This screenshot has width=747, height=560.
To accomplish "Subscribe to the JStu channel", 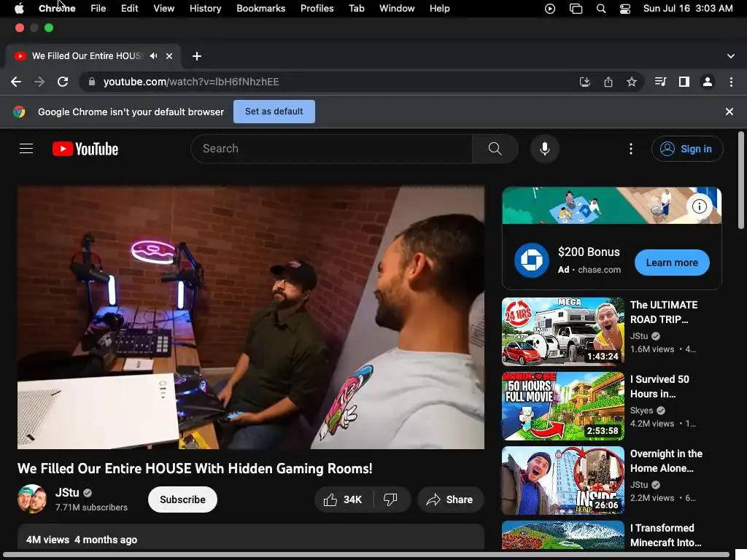I will 182,499.
